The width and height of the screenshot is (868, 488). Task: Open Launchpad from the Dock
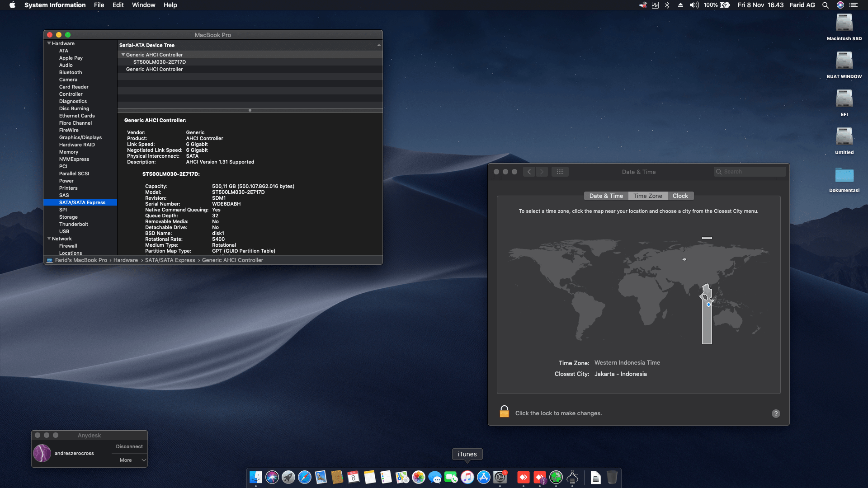click(x=288, y=478)
